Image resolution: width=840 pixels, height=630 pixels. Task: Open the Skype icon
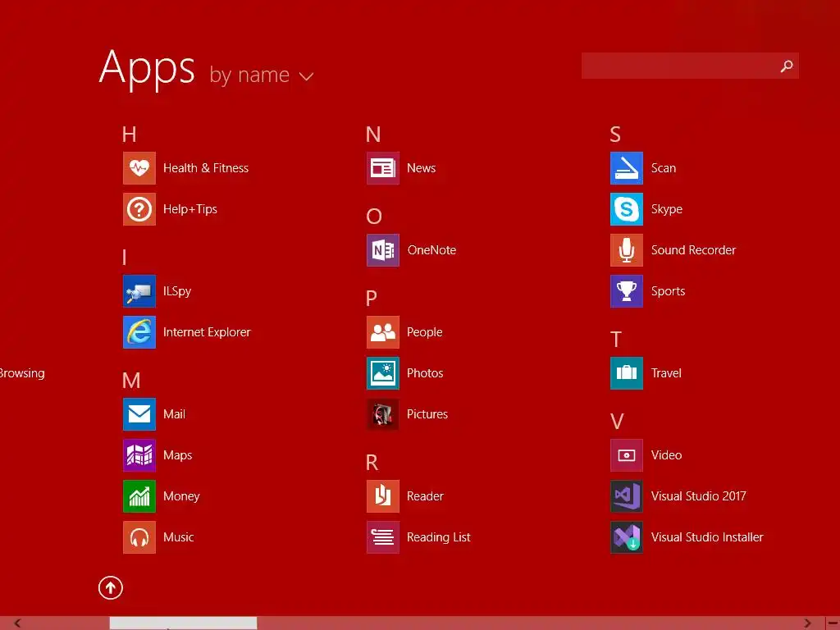(x=627, y=209)
